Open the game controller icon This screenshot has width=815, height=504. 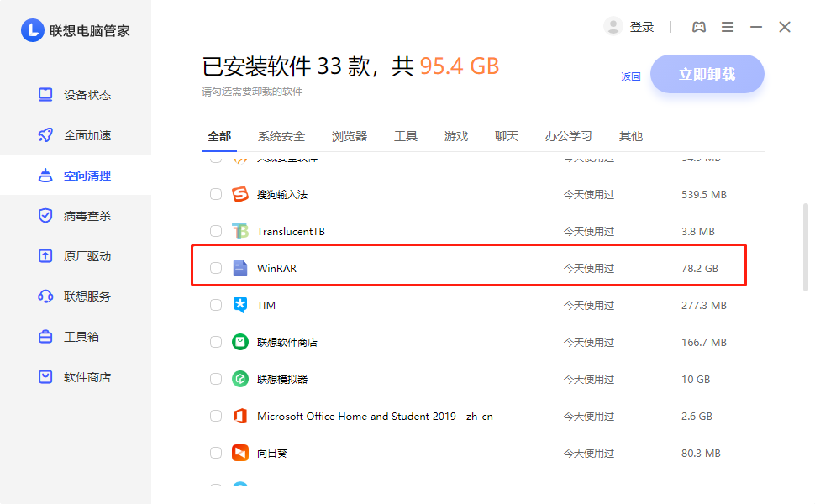[x=699, y=27]
